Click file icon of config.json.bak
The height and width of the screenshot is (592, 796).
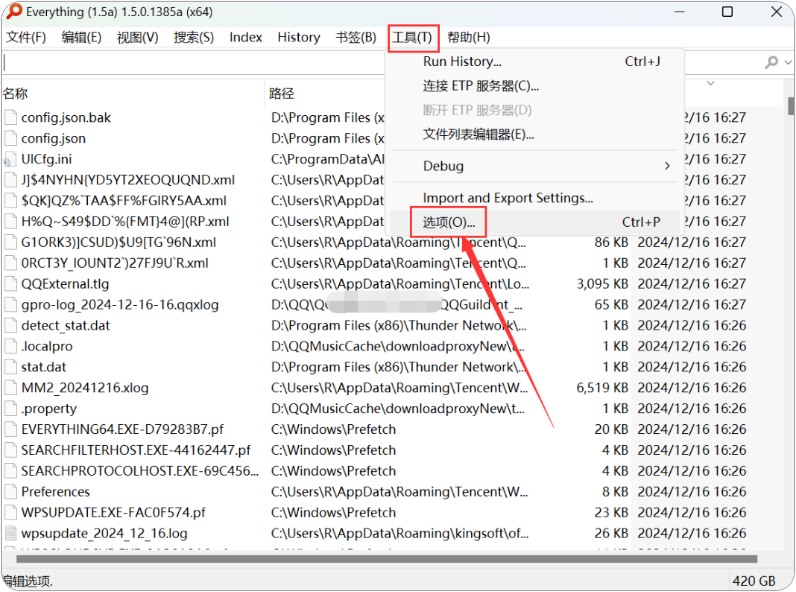pyautogui.click(x=11, y=118)
